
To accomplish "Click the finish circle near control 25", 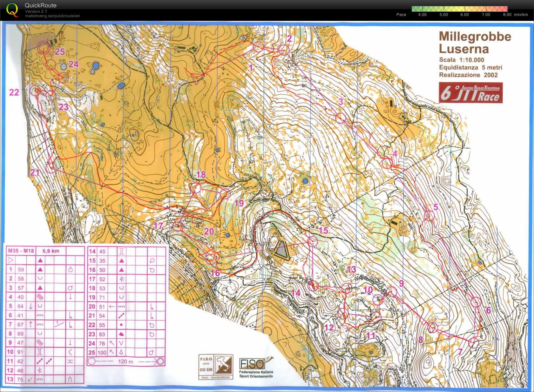I will (x=44, y=48).
